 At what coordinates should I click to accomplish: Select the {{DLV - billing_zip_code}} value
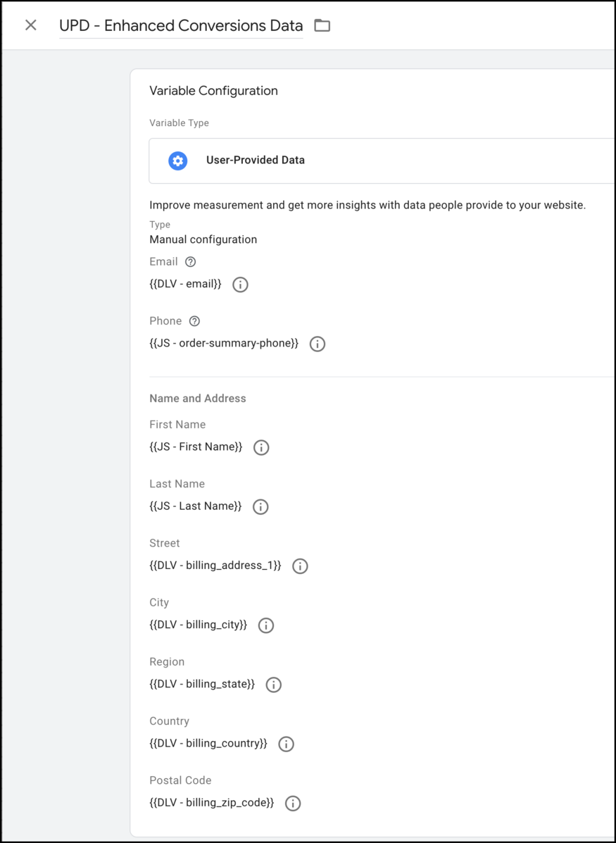(212, 803)
